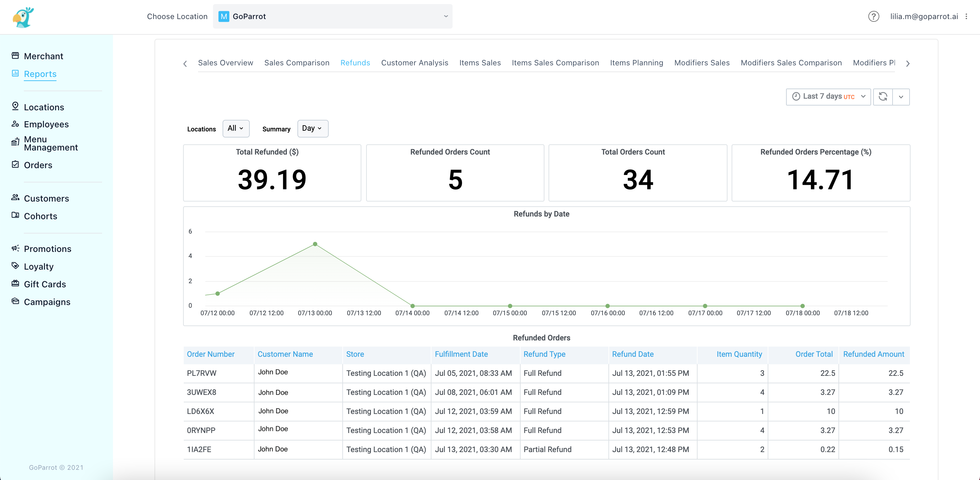Image resolution: width=980 pixels, height=480 pixels.
Task: Refresh the report with the reload icon
Action: 883,97
